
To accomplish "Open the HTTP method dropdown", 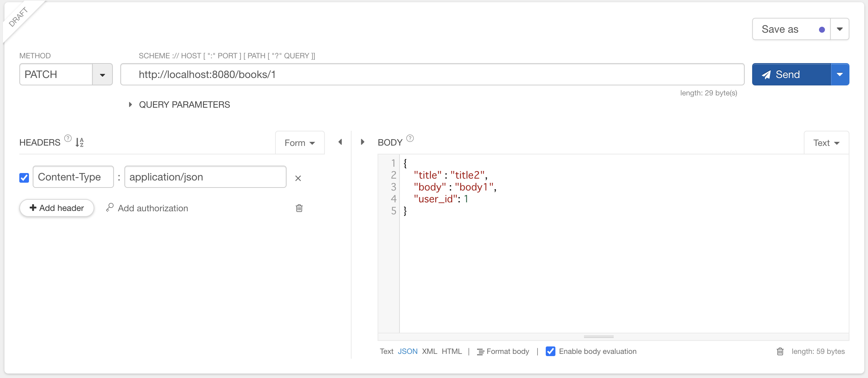I will click(x=102, y=75).
